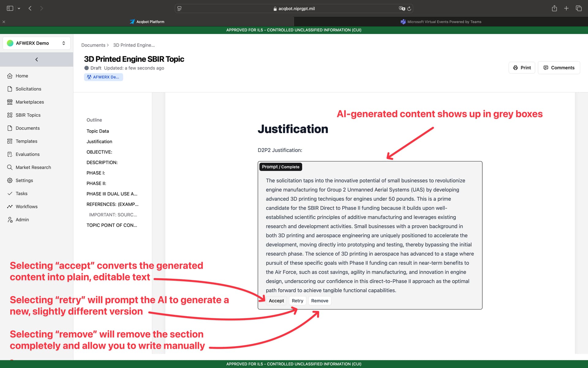The height and width of the screenshot is (368, 588).
Task: Select the Acqbot Platform tab
Action: pos(147,22)
